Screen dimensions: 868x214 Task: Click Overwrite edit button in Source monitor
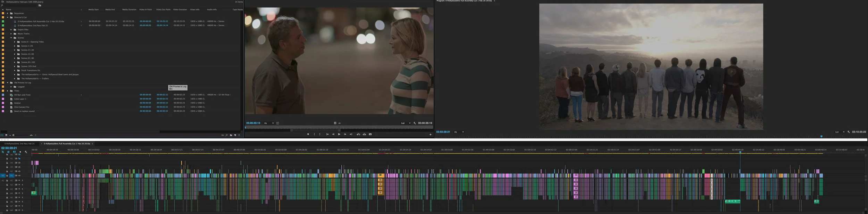coord(364,134)
